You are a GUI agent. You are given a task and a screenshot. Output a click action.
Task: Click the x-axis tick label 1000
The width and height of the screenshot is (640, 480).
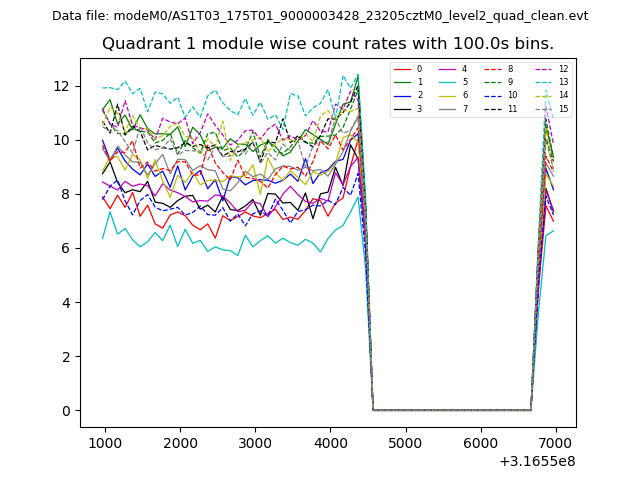(105, 443)
